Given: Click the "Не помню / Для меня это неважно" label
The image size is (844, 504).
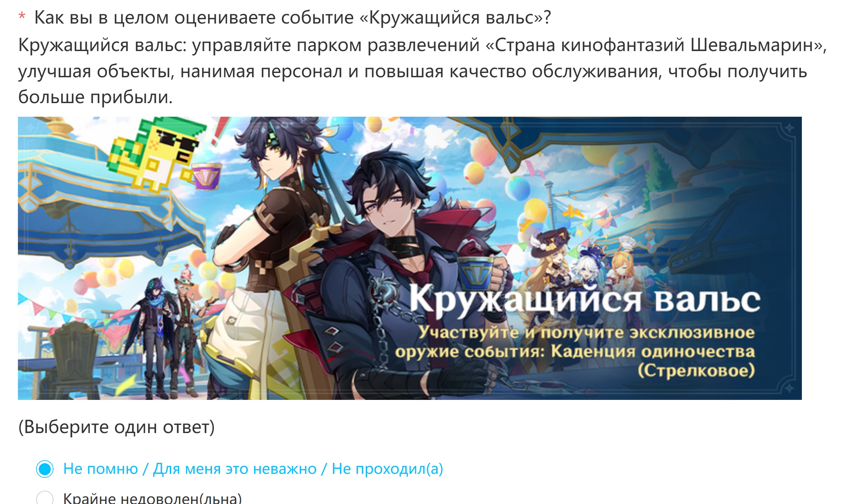Looking at the screenshot, I should coord(190,469).
